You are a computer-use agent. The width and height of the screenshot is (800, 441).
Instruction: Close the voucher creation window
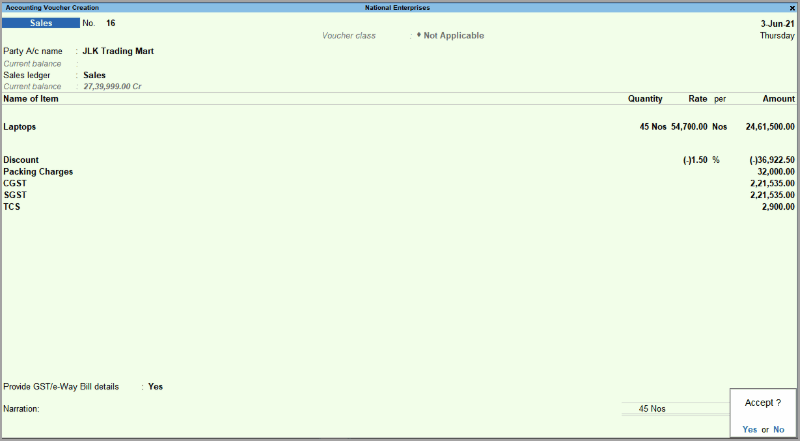792,8
